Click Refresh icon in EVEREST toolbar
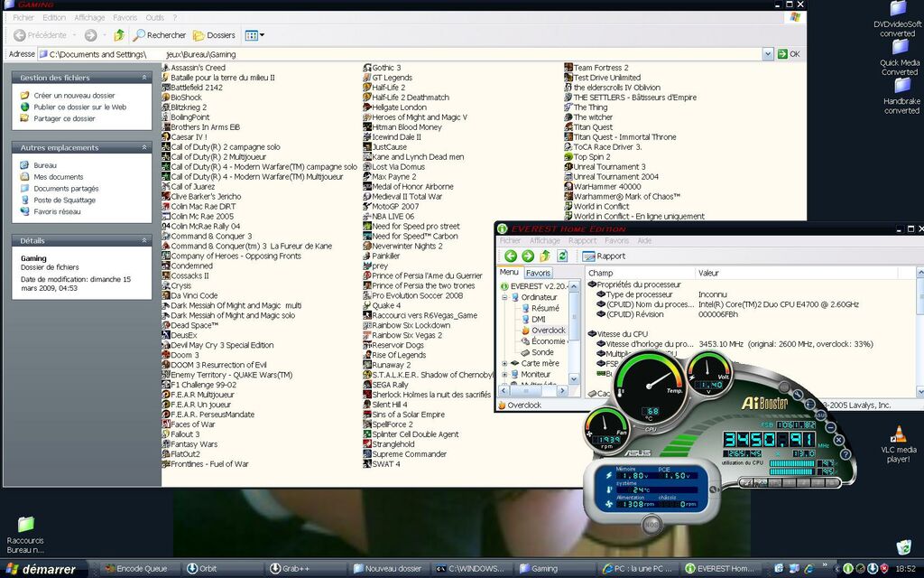Image resolution: width=924 pixels, height=578 pixels. click(x=562, y=256)
